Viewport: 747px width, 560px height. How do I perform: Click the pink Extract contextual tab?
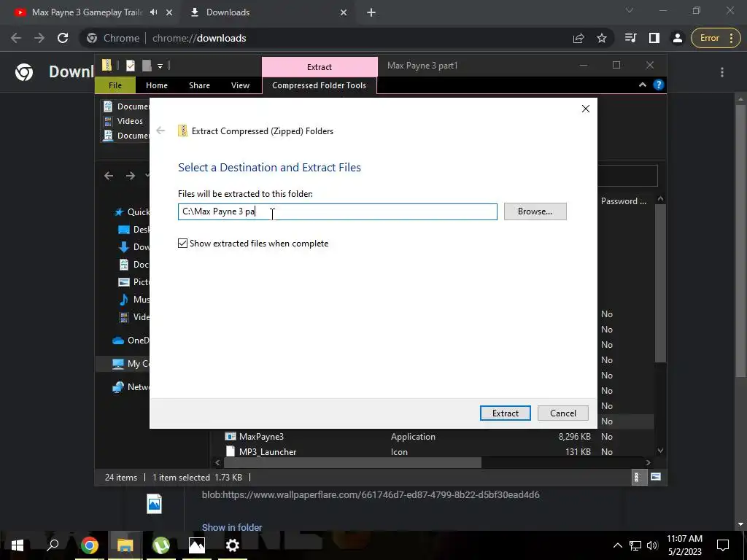pos(320,66)
